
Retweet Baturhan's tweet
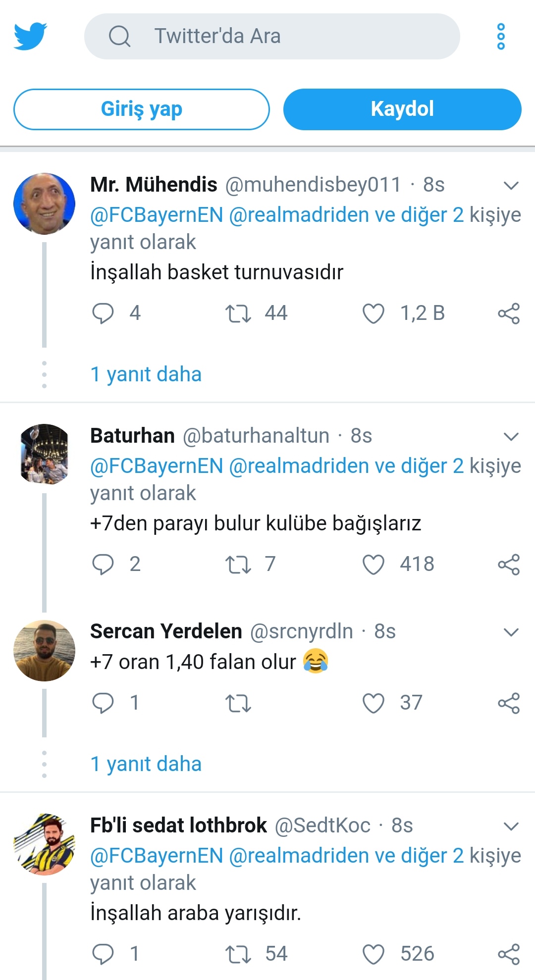pos(238,565)
